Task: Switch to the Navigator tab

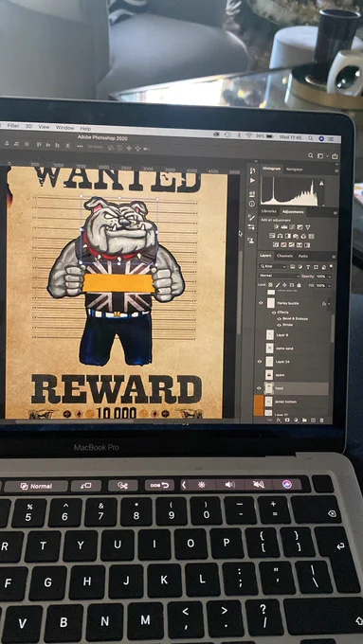Action: point(295,170)
